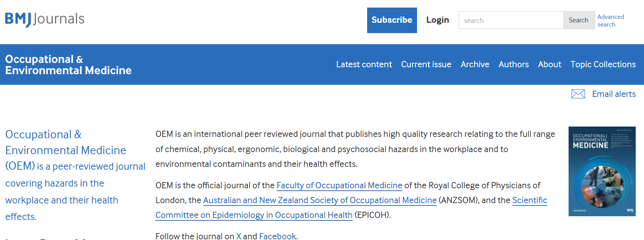Screen dimensions: 644x240
Task: Click the Search button
Action: pyautogui.click(x=579, y=20)
